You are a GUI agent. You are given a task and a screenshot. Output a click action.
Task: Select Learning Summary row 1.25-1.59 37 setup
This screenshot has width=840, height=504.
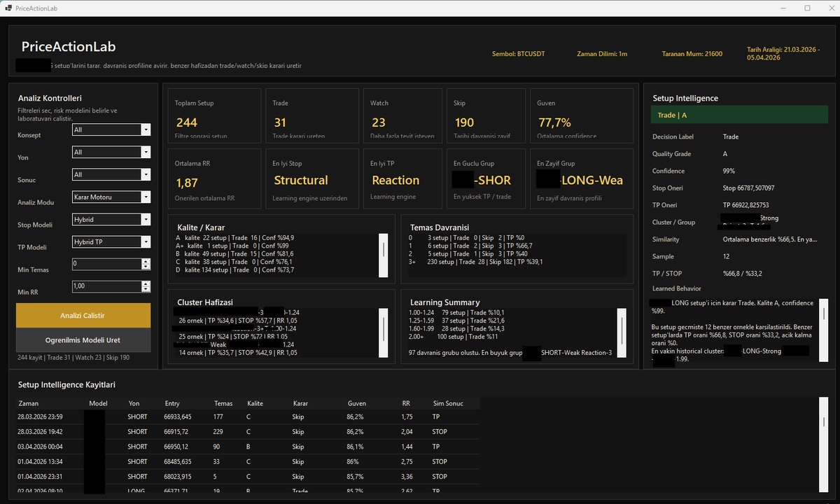457,321
